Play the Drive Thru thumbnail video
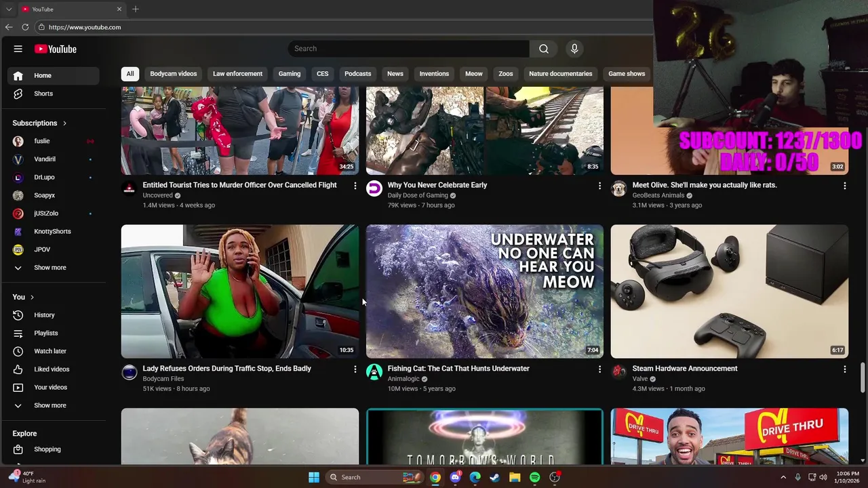Viewport: 868px width, 488px height. (730, 436)
